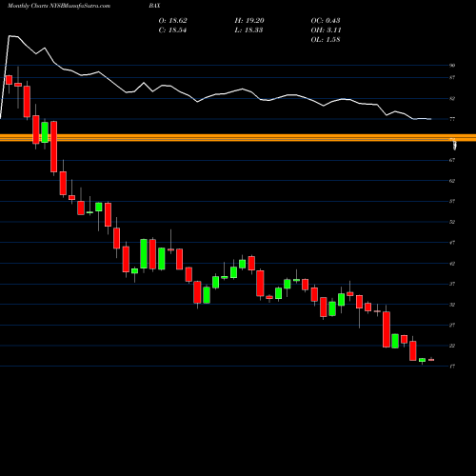Select the '57' price axis label
Viewport: 476px width, 476px height.
click(452, 201)
